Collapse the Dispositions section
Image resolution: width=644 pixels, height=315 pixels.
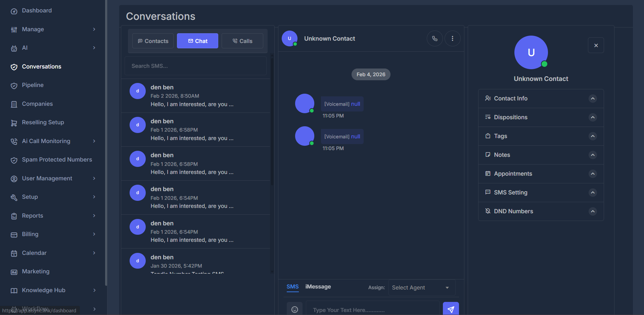(x=592, y=117)
